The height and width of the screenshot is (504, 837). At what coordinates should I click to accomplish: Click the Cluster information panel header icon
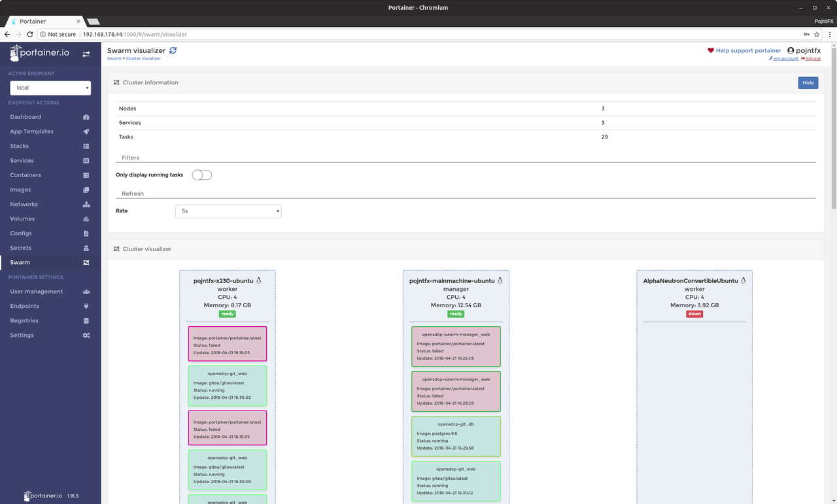click(116, 83)
